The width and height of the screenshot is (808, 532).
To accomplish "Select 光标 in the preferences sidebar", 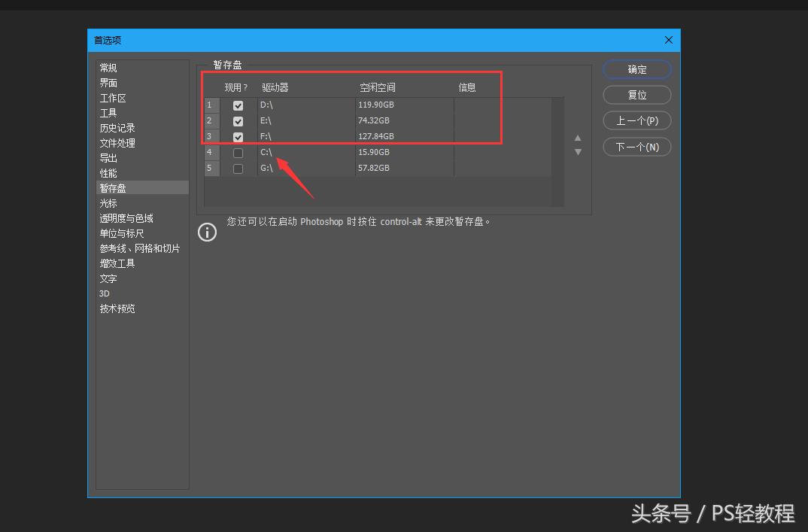I will click(x=108, y=202).
